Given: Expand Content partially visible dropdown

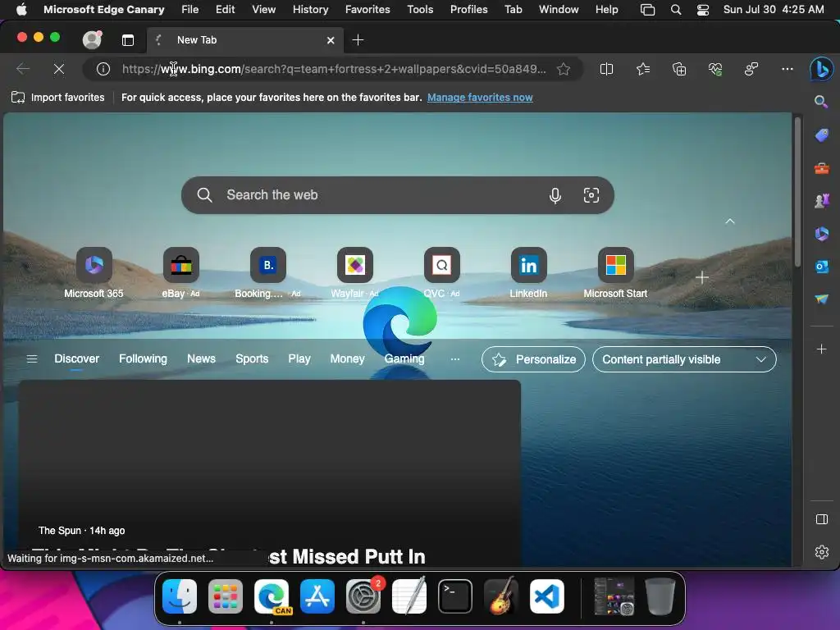Looking at the screenshot, I should (684, 359).
